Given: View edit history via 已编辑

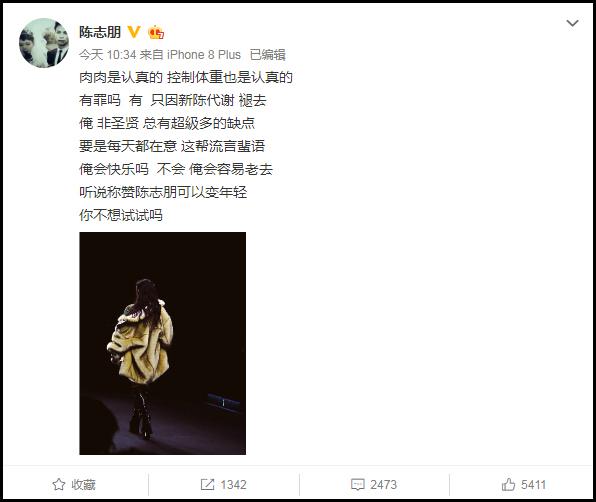Looking at the screenshot, I should point(268,55).
